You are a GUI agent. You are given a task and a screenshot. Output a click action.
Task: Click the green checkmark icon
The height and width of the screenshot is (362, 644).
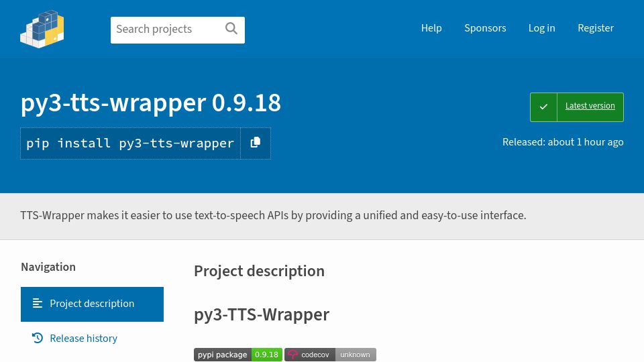tap(543, 107)
